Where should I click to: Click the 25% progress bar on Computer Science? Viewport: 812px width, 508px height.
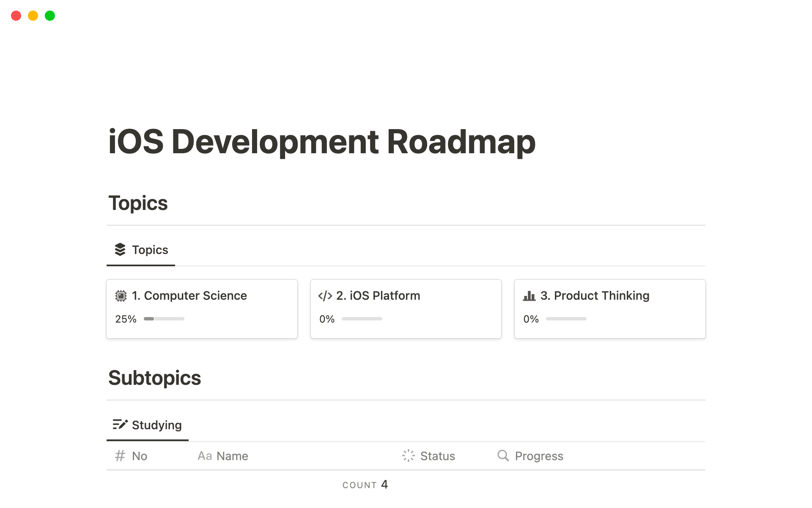pos(164,319)
